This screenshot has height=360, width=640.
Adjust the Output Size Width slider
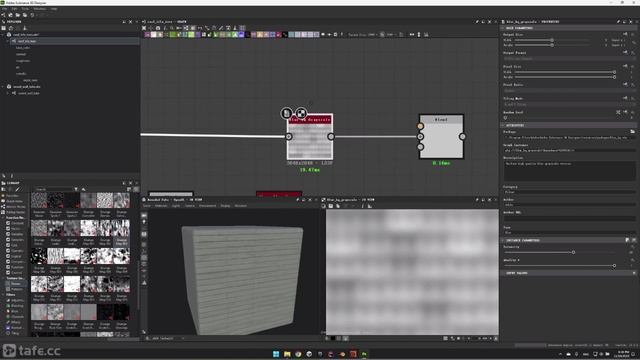(x=552, y=40)
